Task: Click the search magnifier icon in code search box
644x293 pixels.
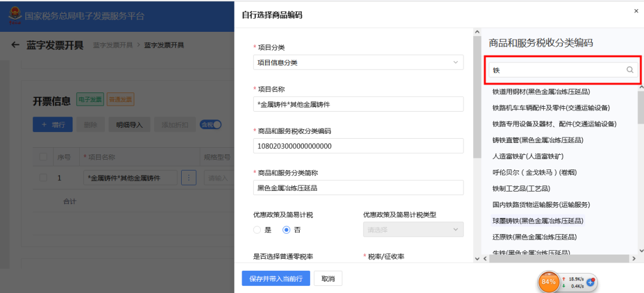Action: (x=630, y=70)
